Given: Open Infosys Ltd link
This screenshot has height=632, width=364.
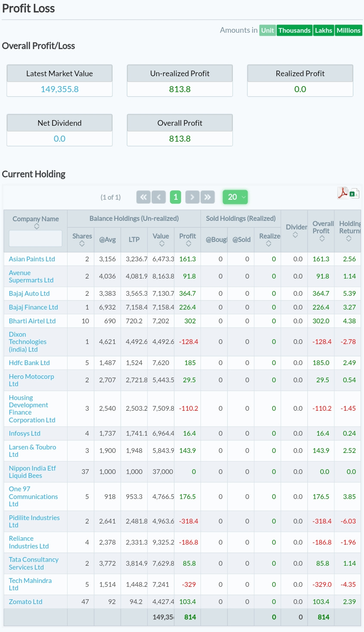Looking at the screenshot, I should [25, 433].
